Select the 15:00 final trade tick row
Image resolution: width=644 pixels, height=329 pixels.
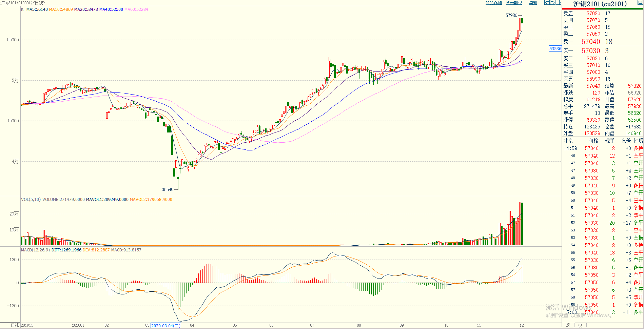[603, 312]
